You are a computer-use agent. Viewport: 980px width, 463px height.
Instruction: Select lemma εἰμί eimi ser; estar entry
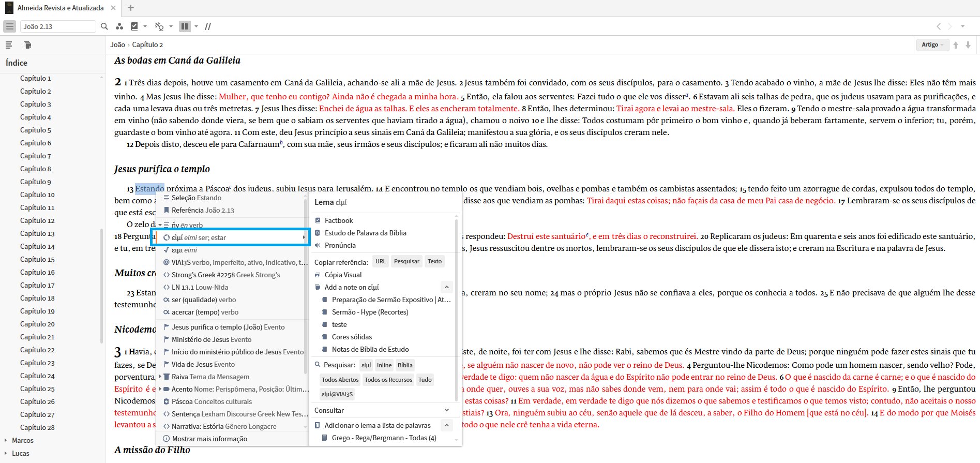coord(231,237)
